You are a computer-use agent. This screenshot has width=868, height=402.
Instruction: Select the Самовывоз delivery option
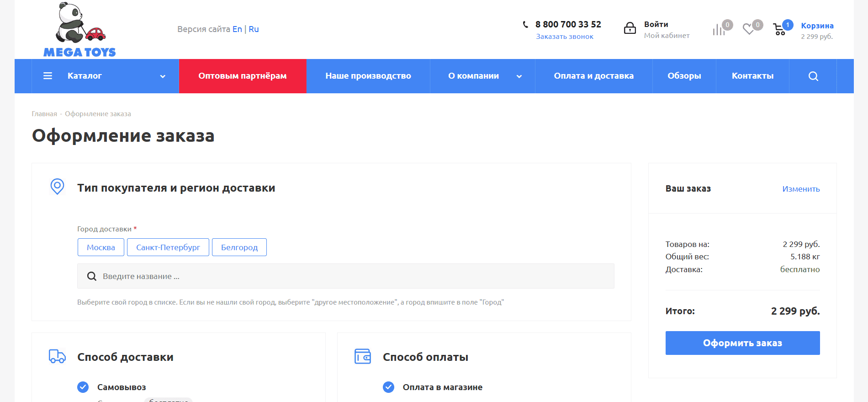coord(83,387)
